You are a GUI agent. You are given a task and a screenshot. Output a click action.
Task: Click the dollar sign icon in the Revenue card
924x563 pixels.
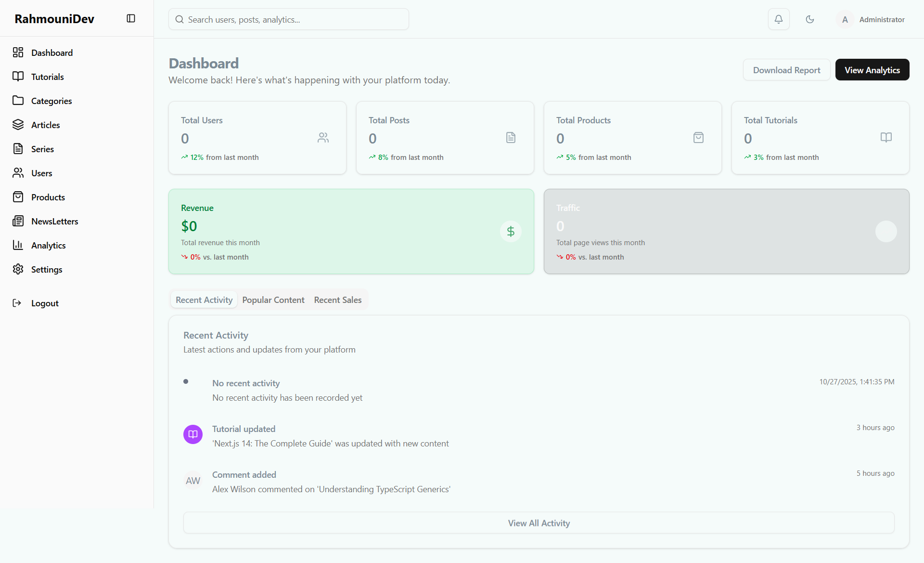(x=511, y=232)
